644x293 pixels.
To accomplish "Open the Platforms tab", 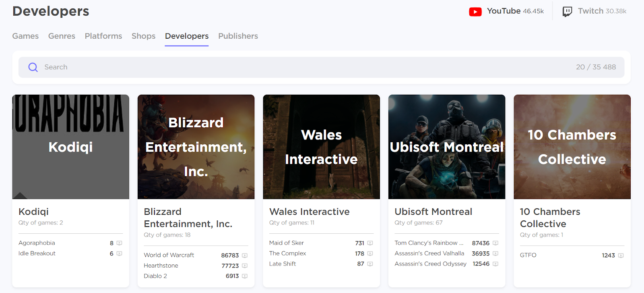I will pyautogui.click(x=103, y=36).
